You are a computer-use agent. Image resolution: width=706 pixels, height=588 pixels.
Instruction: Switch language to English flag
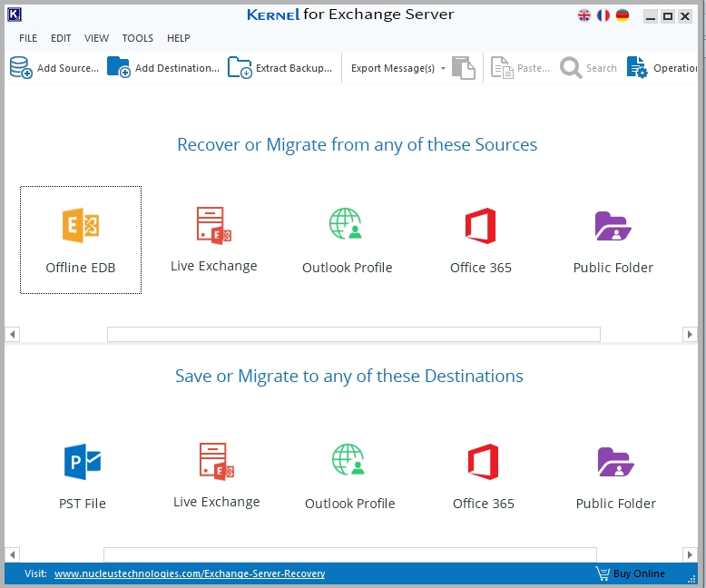coord(584,15)
